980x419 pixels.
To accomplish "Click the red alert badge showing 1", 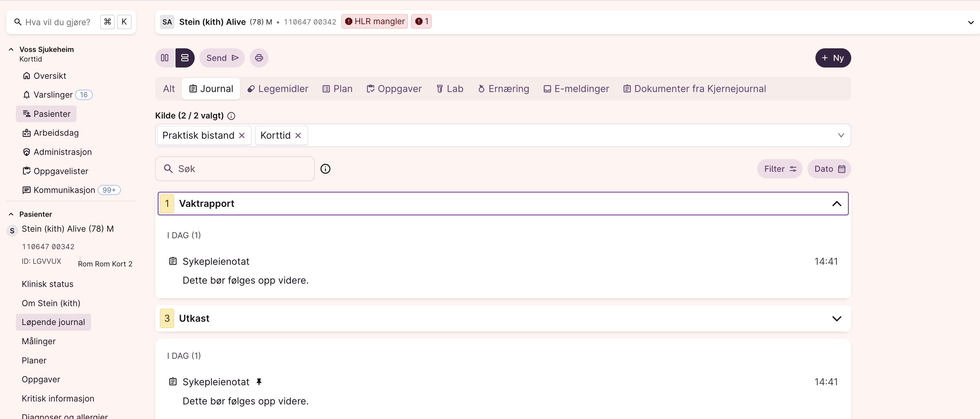I will [x=421, y=22].
